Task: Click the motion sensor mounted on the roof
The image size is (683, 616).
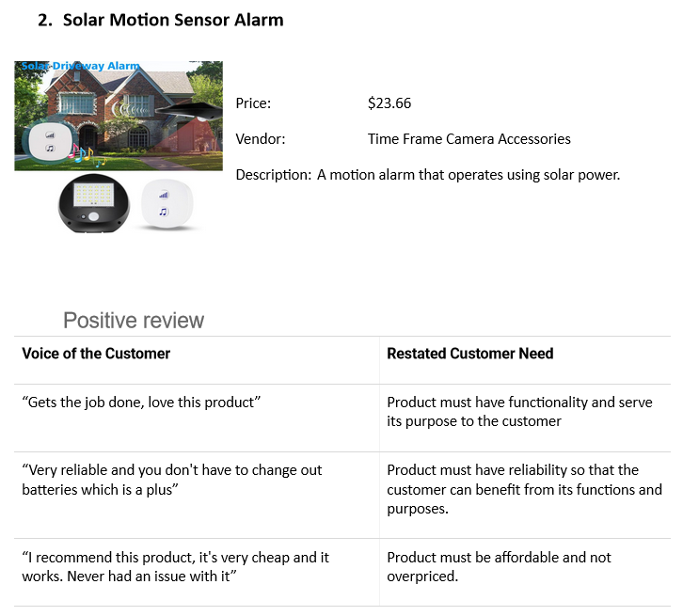Action: pos(187,111)
